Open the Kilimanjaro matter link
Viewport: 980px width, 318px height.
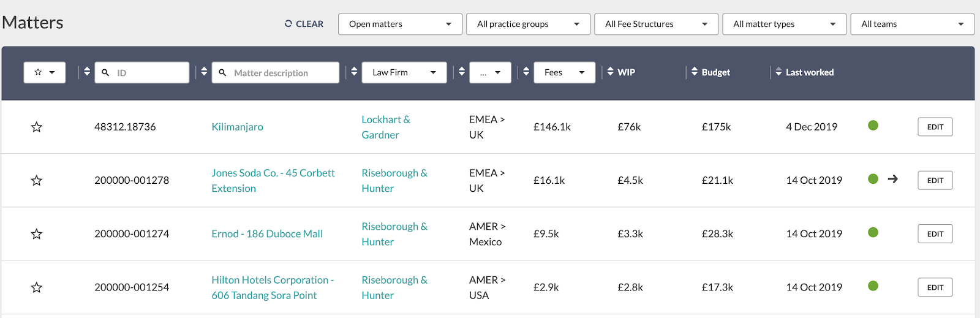[237, 127]
